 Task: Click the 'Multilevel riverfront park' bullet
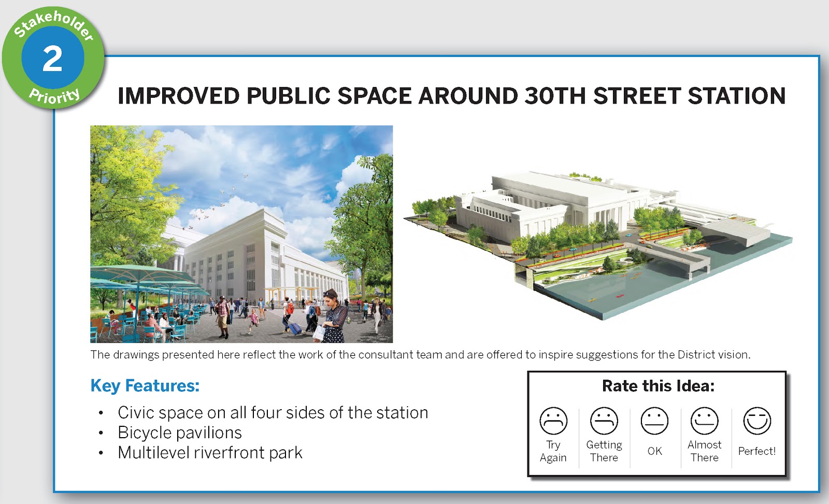pyautogui.click(x=210, y=453)
